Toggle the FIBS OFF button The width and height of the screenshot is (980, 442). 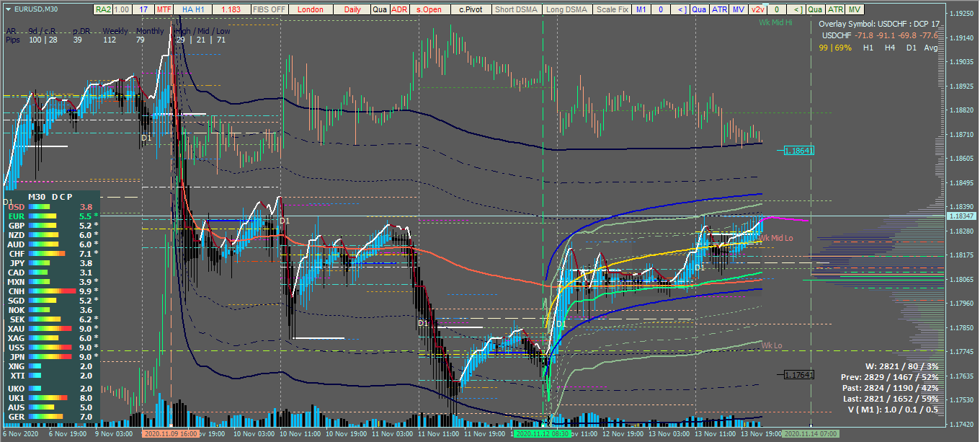pos(269,9)
